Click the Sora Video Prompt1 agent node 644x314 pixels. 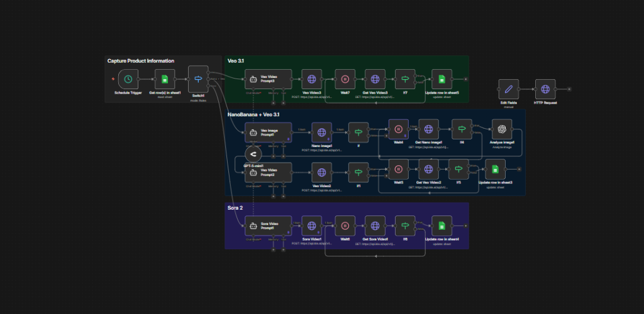pyautogui.click(x=269, y=226)
